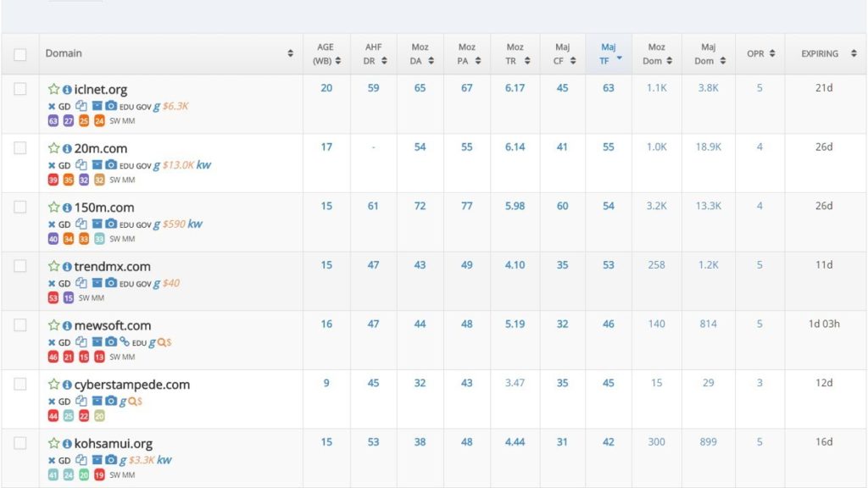Click the OPR column header
The image size is (868, 488).
coord(760,53)
